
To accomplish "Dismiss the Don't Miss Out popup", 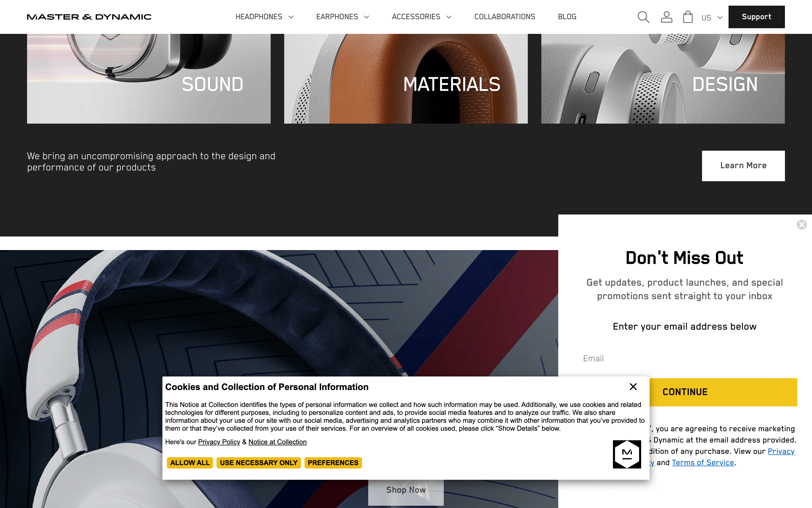I will [x=802, y=224].
